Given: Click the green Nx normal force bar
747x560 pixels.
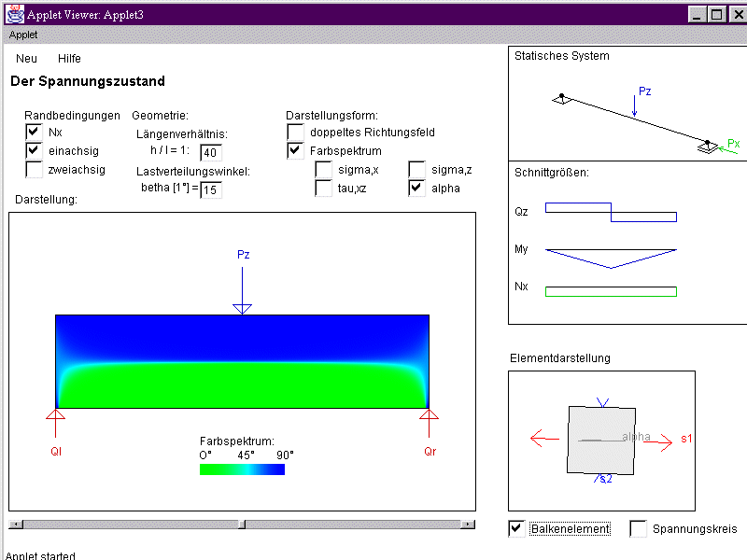Looking at the screenshot, I should 611,291.
